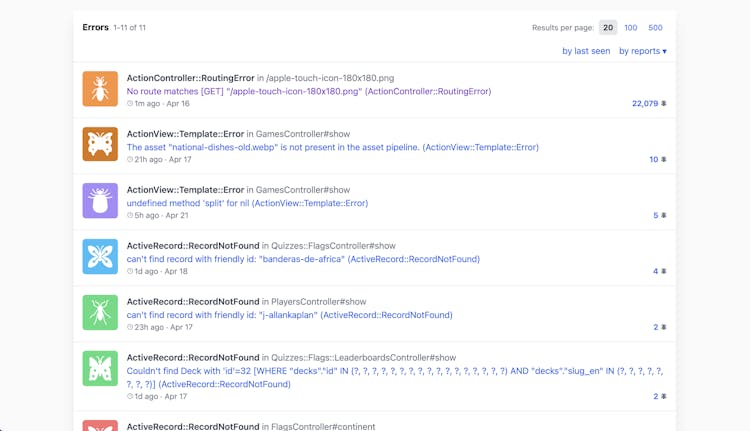750x431 pixels.
Task: Click the green moth icon for Couldn't find Deck error
Action: pos(100,368)
